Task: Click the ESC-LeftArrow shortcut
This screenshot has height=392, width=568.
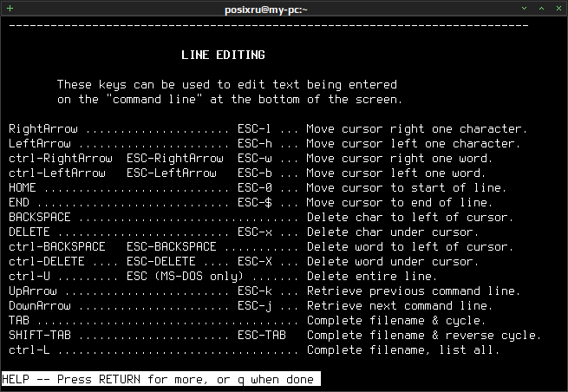Action: coord(172,173)
